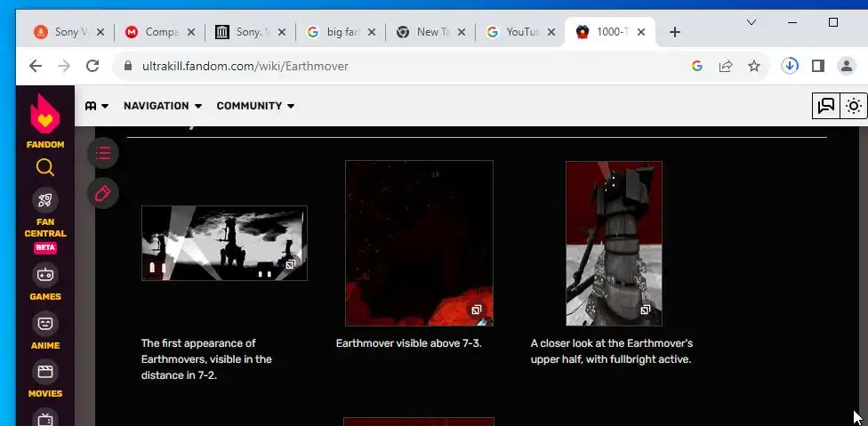Click the pencil edit page button
The image size is (868, 426).
[x=103, y=193]
